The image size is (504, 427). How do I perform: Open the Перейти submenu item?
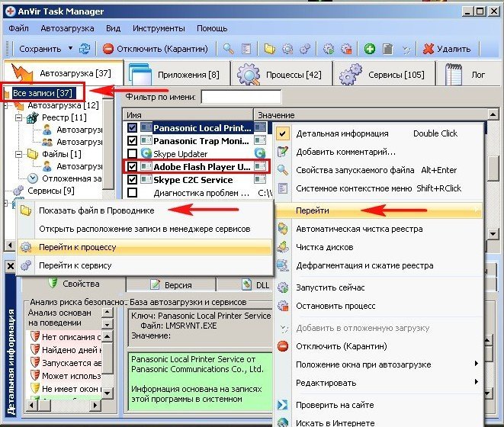(x=379, y=210)
